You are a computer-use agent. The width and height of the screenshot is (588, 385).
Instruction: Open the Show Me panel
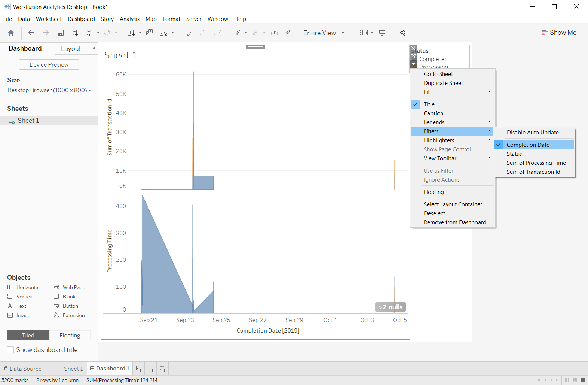coord(559,33)
